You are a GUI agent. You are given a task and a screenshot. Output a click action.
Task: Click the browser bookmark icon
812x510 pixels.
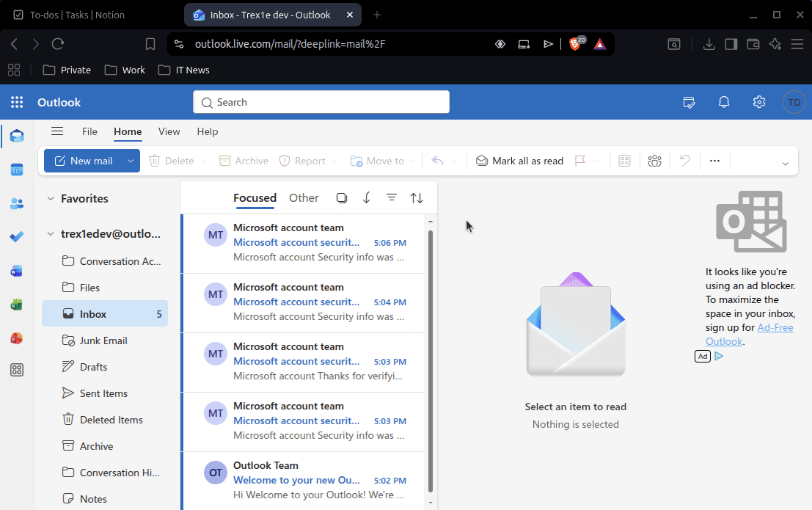(150, 44)
